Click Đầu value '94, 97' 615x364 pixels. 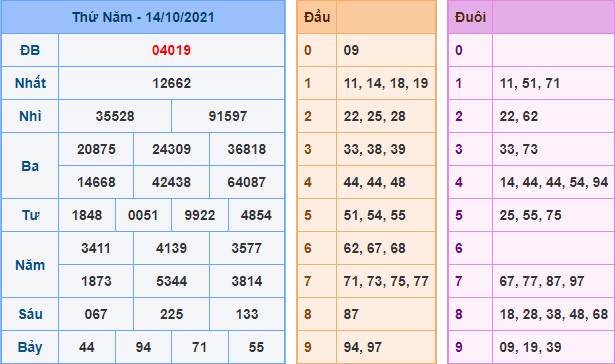point(362,347)
